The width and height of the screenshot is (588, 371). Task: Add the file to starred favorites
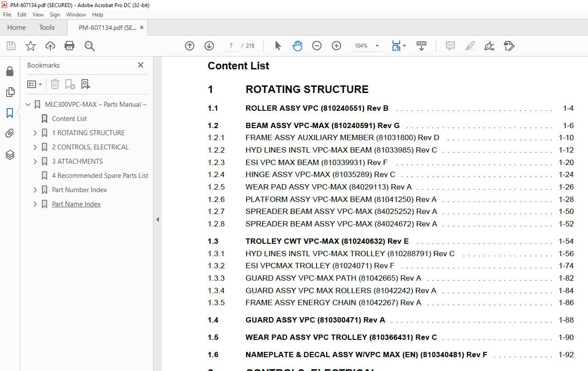pyautogui.click(x=31, y=46)
